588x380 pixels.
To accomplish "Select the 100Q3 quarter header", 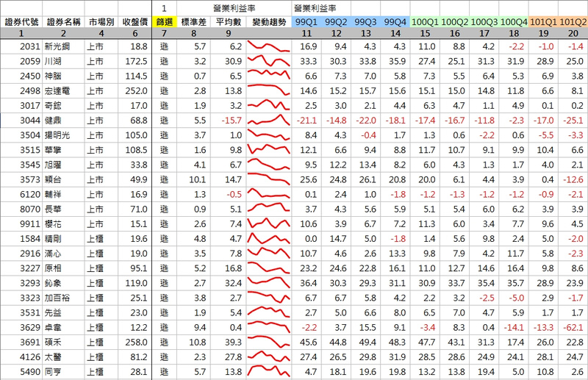I will click(484, 22).
